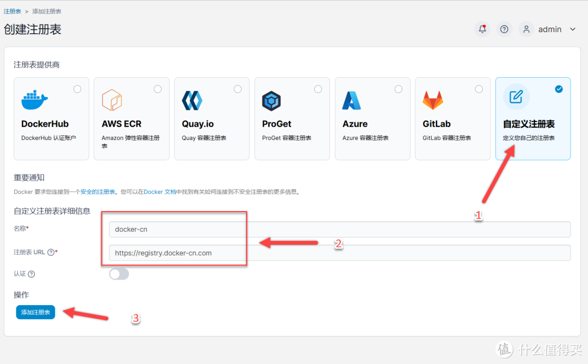Click the AWS ECR cube logo

click(112, 100)
